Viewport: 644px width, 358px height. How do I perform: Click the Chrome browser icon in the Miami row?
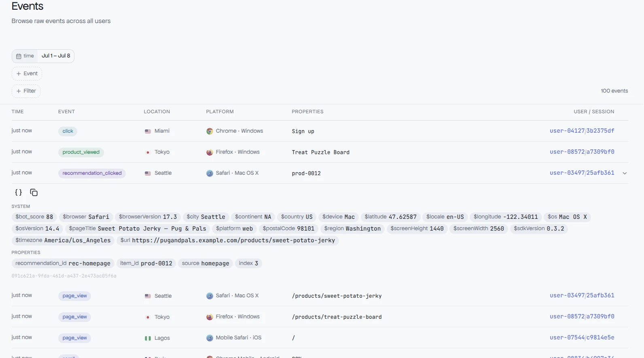(210, 131)
